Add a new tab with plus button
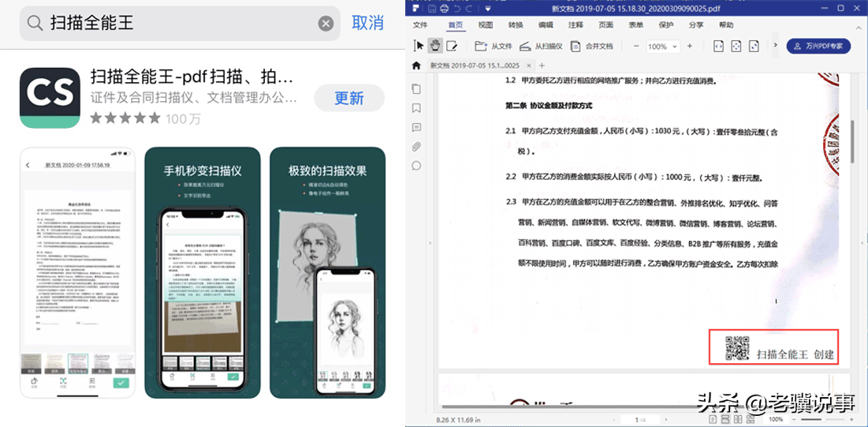868x427 pixels. coord(542,66)
